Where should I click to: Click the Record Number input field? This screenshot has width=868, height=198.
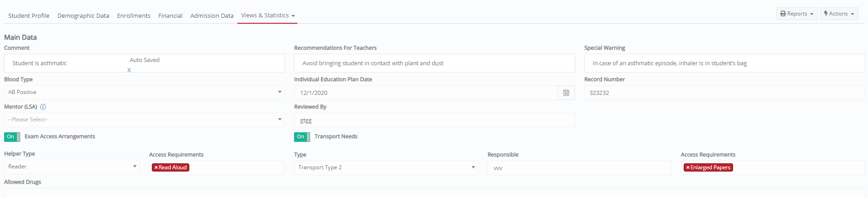(x=724, y=93)
